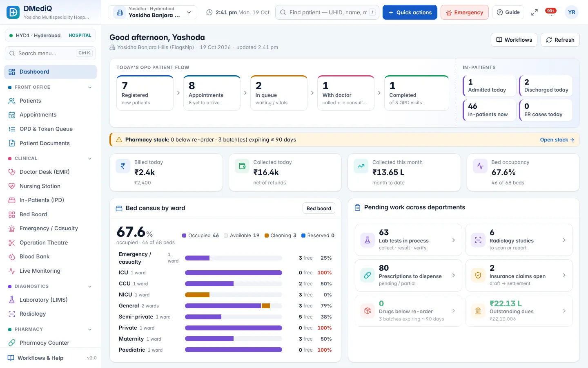Go to OPD & Token Queue
Screen dimensions: 588x368
tap(51, 129)
